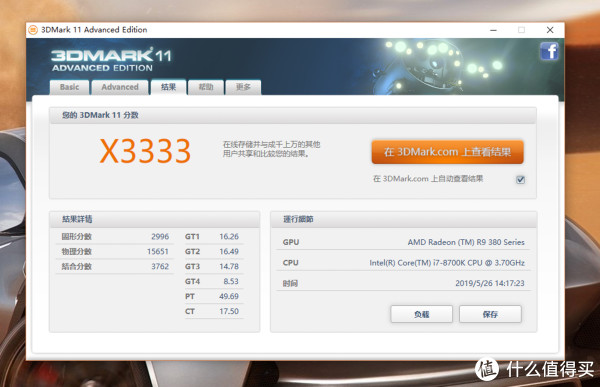Click the GT4 value 8.53
The width and height of the screenshot is (600, 387).
click(231, 281)
